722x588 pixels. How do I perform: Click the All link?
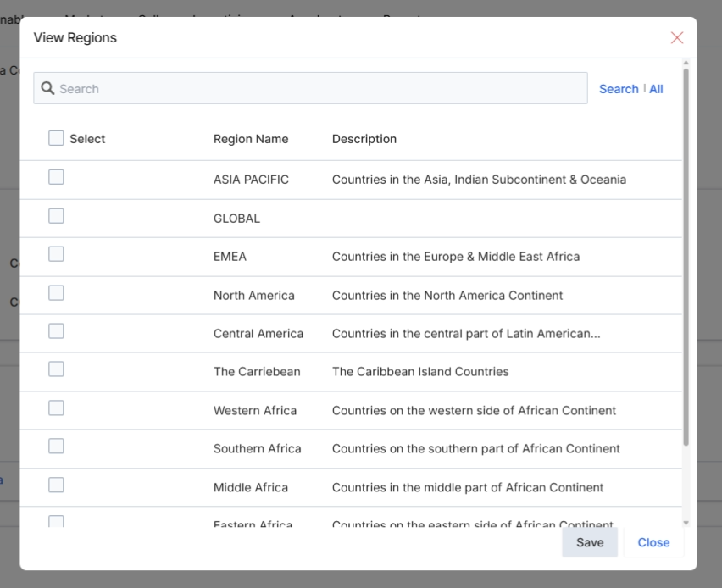tap(656, 89)
